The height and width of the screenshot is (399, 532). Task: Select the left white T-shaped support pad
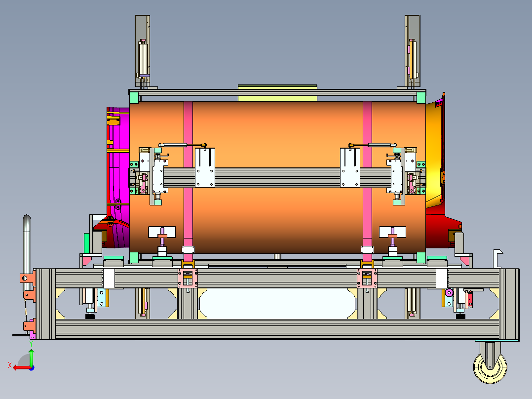162,232
